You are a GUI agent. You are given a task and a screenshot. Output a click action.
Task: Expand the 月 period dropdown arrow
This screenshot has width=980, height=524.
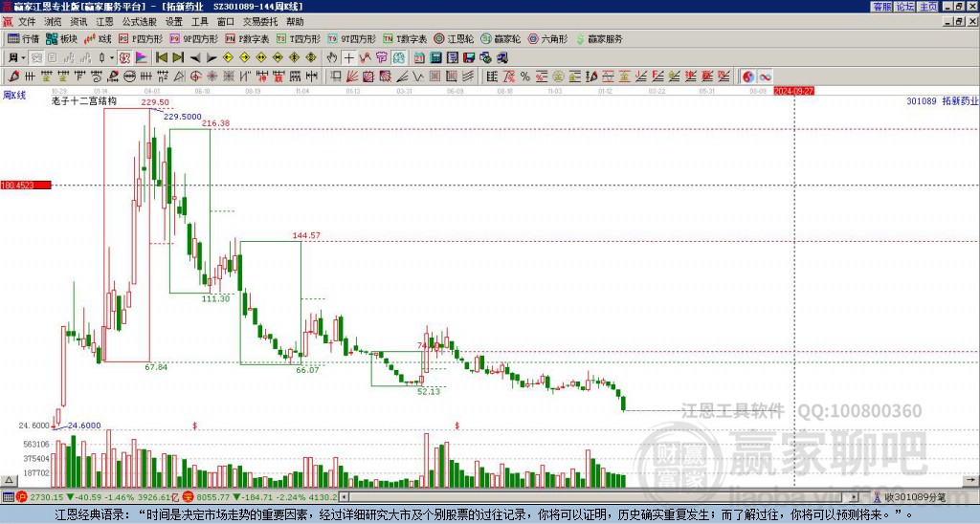point(24,58)
